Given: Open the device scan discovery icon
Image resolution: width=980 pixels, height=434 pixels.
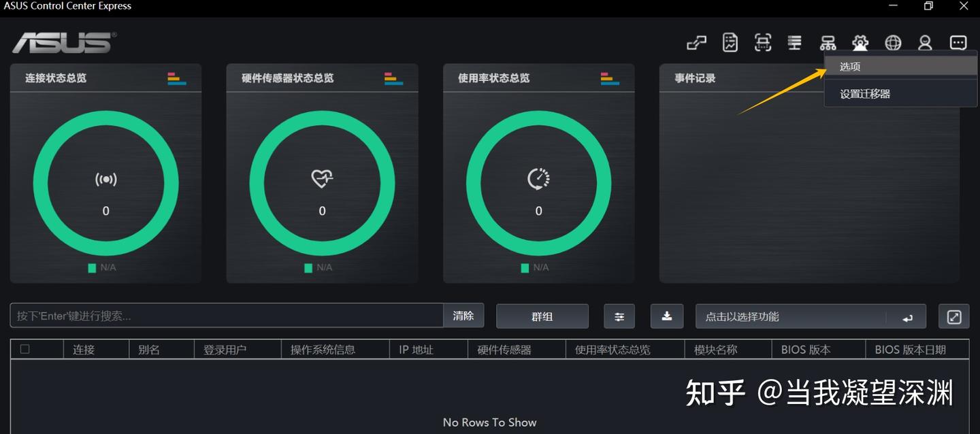Looking at the screenshot, I should click(762, 42).
